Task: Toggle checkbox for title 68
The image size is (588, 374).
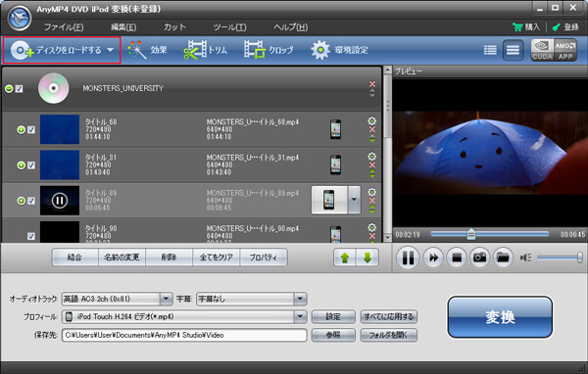Action: coord(31,129)
